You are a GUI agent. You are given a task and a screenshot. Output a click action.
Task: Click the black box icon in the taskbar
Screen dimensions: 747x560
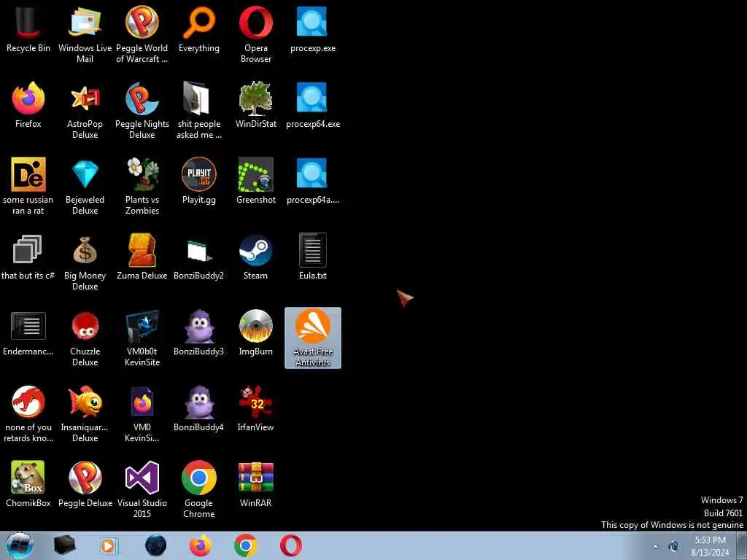click(64, 545)
